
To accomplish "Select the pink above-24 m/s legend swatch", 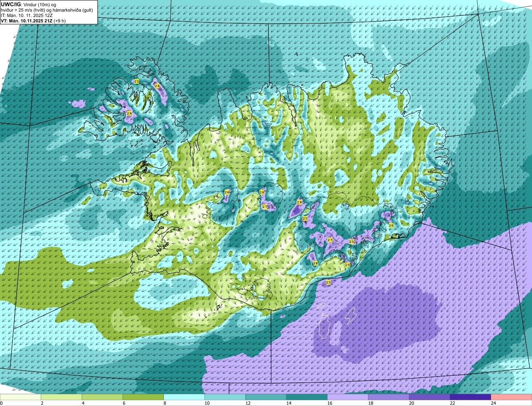I will [x=512, y=397].
